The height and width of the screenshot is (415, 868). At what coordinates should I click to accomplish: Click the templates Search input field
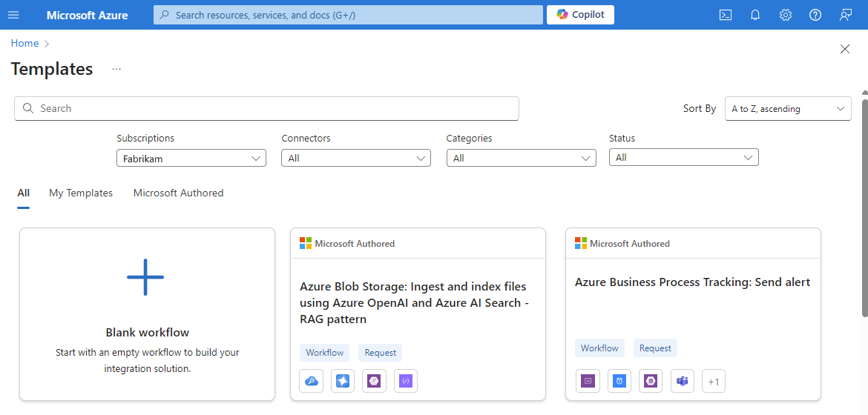266,108
